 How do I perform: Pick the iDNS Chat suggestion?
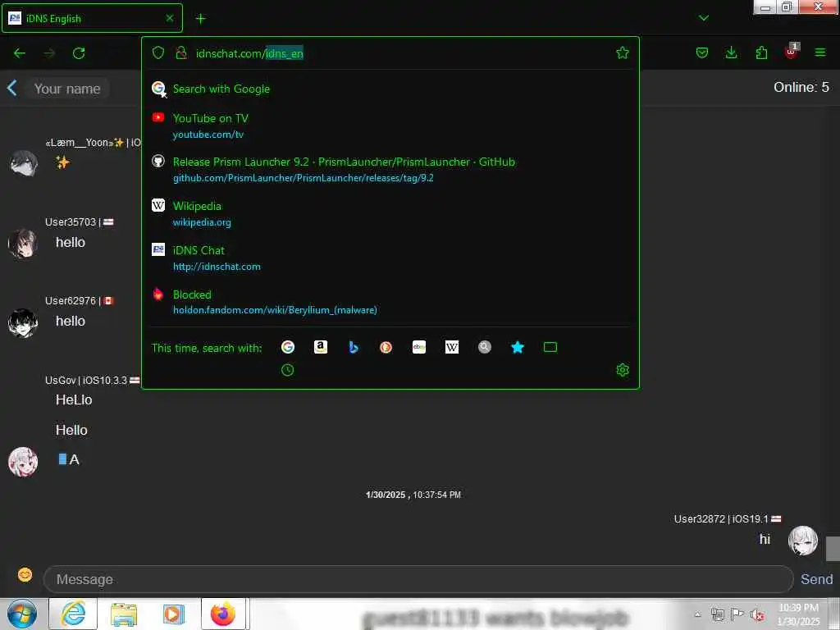[x=390, y=258]
